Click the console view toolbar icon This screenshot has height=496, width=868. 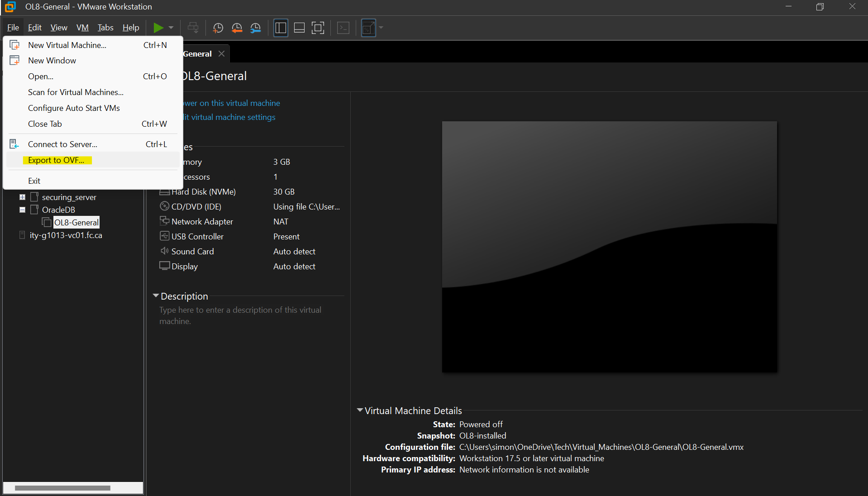[x=343, y=28]
